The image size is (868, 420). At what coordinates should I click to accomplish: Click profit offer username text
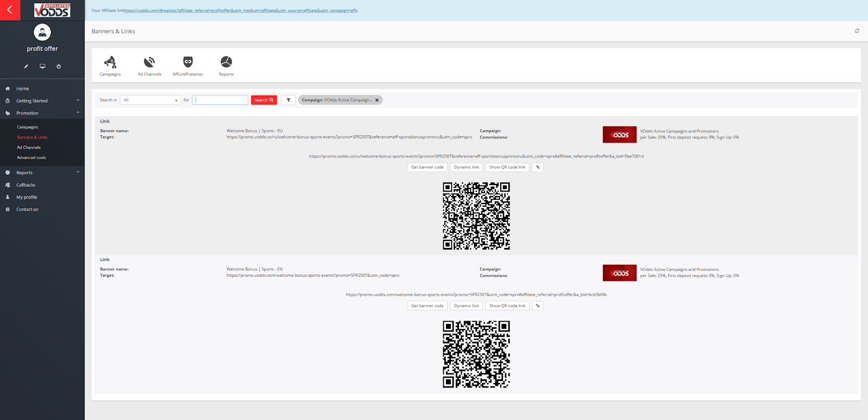[x=42, y=49]
